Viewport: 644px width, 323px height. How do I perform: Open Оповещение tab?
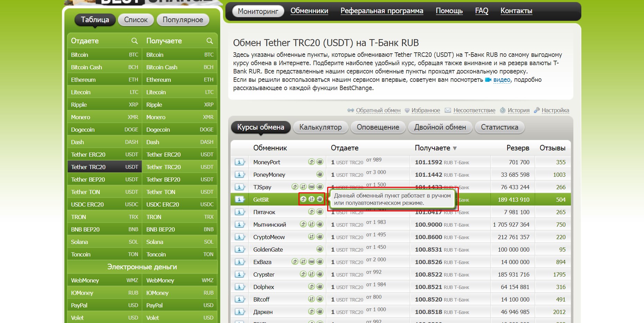pyautogui.click(x=378, y=127)
